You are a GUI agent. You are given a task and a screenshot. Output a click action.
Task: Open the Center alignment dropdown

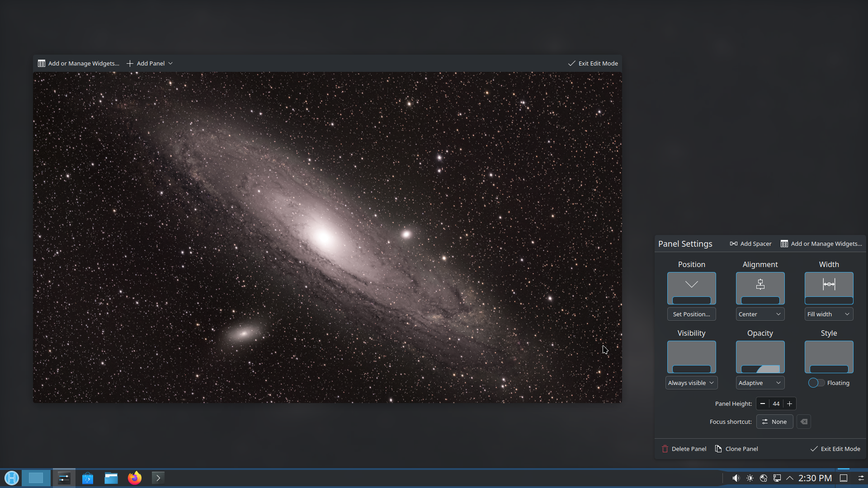(x=760, y=314)
